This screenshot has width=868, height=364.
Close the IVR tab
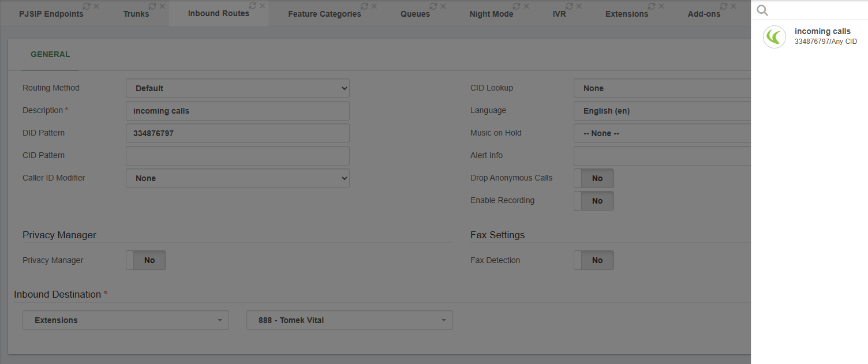click(x=578, y=6)
